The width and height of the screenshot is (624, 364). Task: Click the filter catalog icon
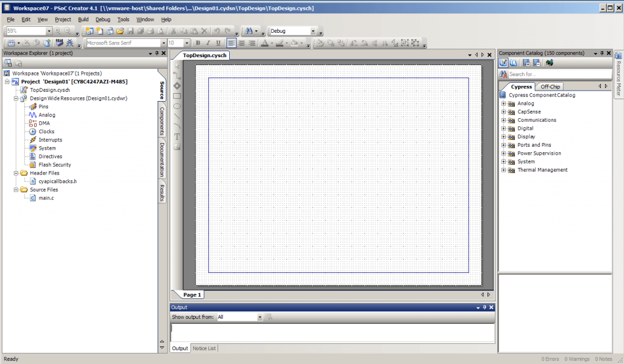pos(503,63)
